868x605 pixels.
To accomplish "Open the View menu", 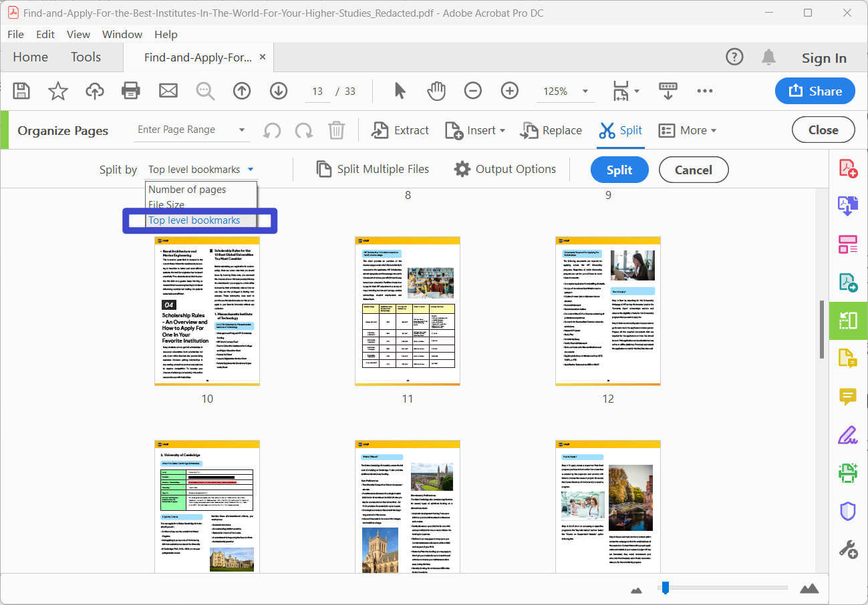I will [78, 34].
